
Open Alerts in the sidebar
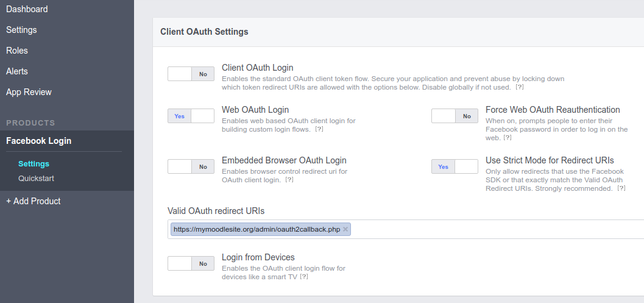click(17, 71)
